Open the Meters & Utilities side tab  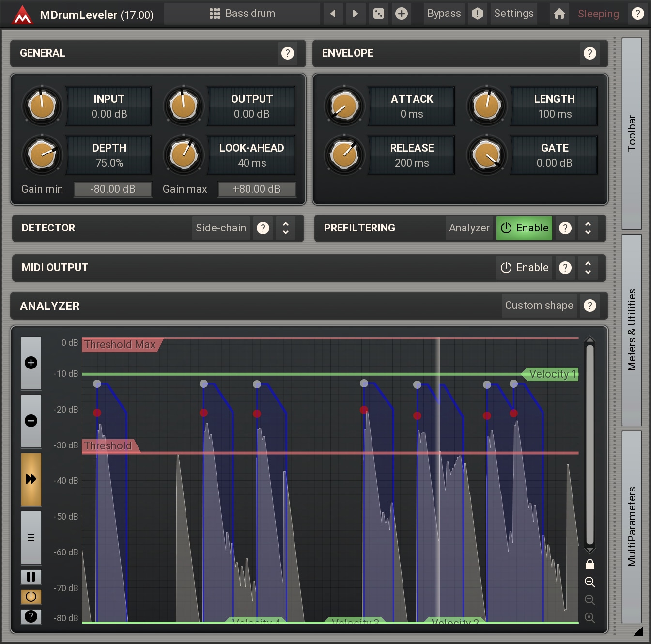point(632,330)
